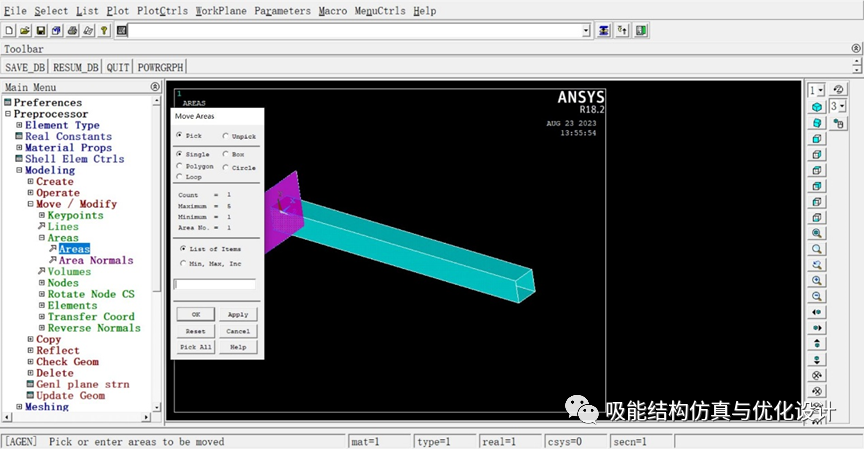Switch to Isometric View
The image size is (864, 449).
pos(817,107)
